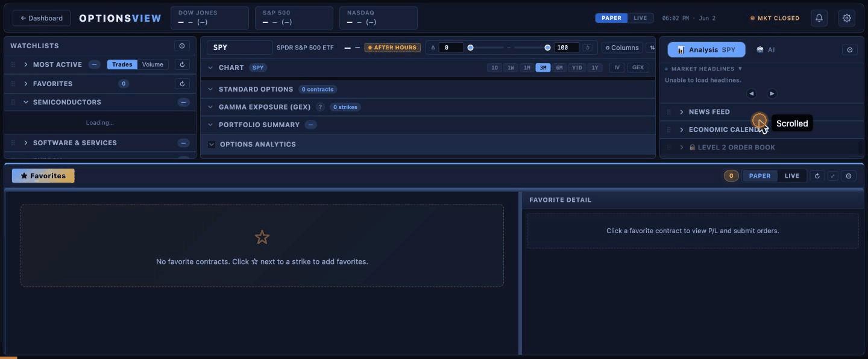Click the Software & Services minus badge

point(184,143)
